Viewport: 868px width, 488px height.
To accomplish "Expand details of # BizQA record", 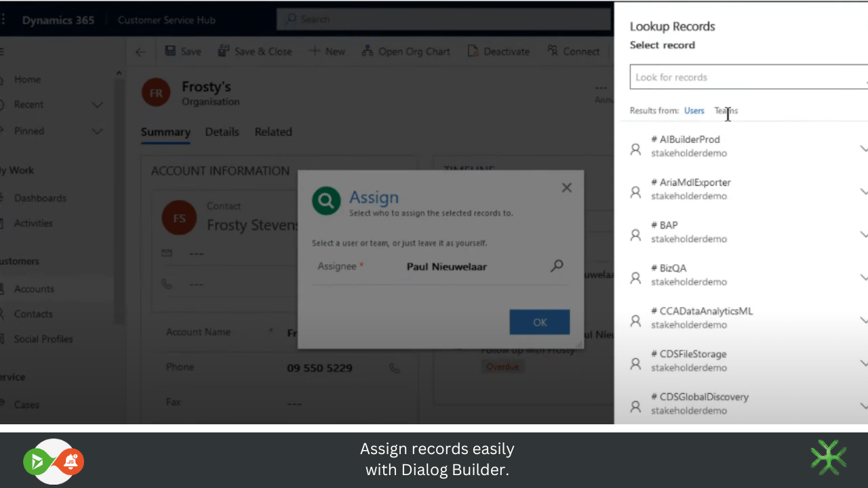I will 864,277.
